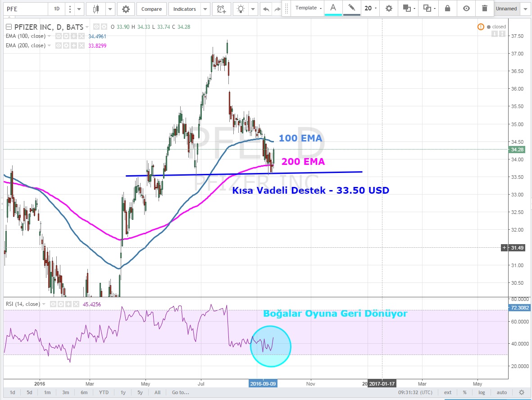Toggle auto scale at bottom right

[502, 392]
